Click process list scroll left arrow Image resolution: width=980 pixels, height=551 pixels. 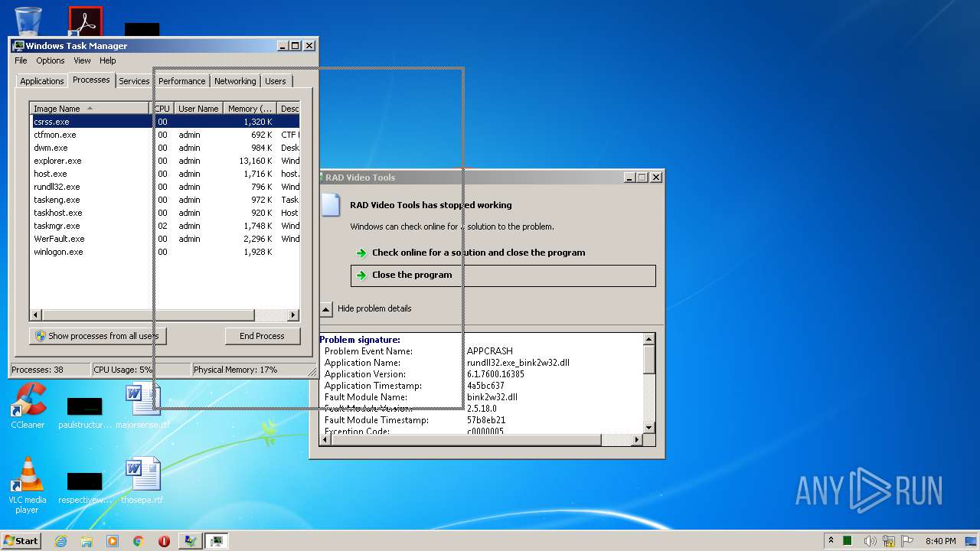[x=36, y=315]
